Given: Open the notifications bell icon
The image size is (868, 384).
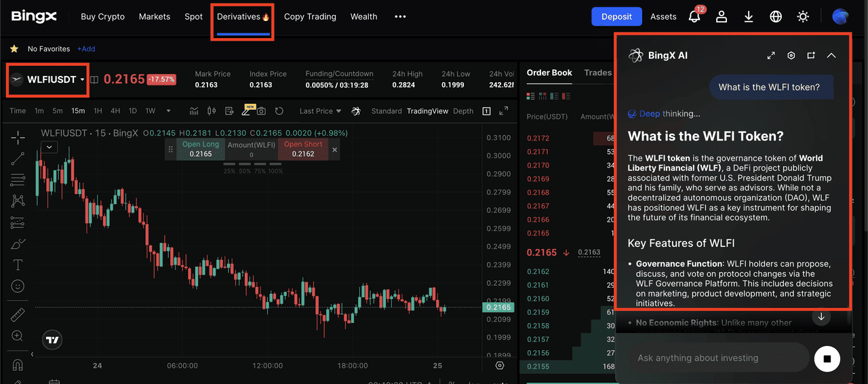Looking at the screenshot, I should [x=694, y=16].
